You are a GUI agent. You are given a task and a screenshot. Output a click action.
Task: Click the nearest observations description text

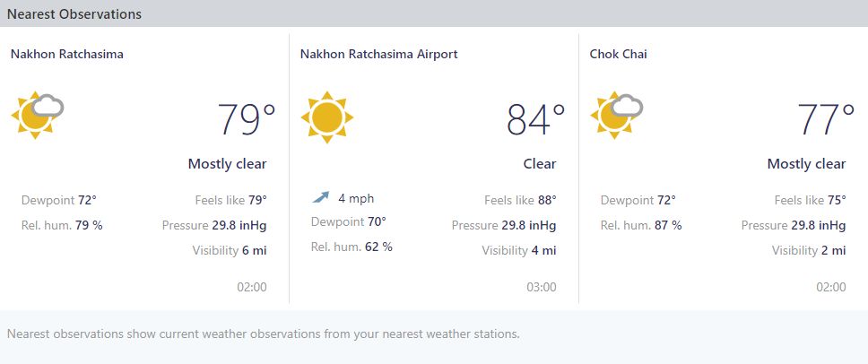264,334
